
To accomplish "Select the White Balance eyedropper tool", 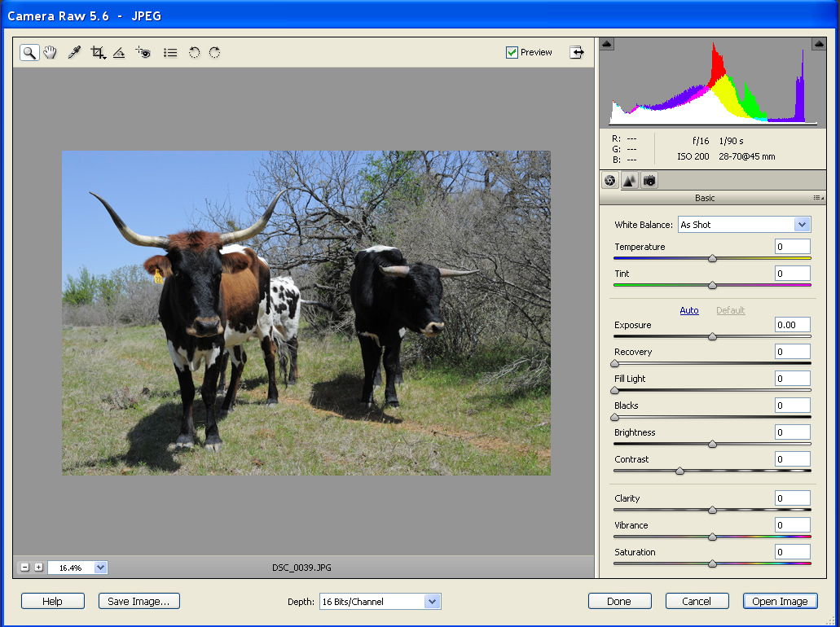I will 74,52.
